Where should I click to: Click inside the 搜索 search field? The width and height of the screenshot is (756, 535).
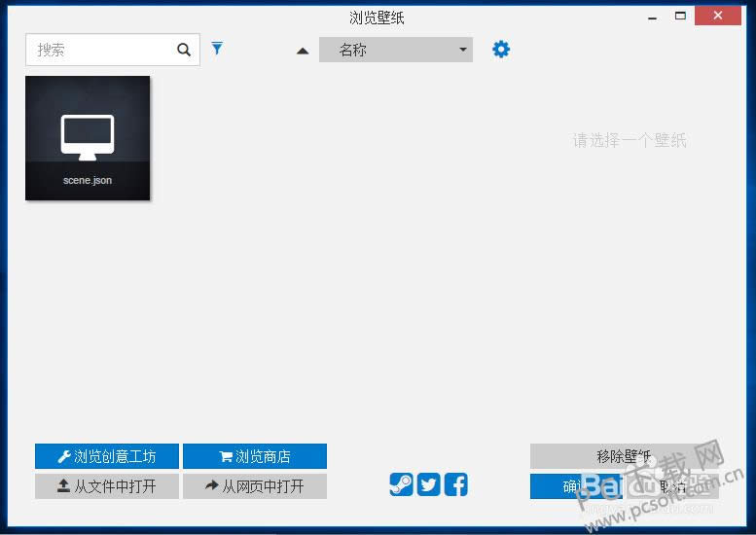coord(102,50)
